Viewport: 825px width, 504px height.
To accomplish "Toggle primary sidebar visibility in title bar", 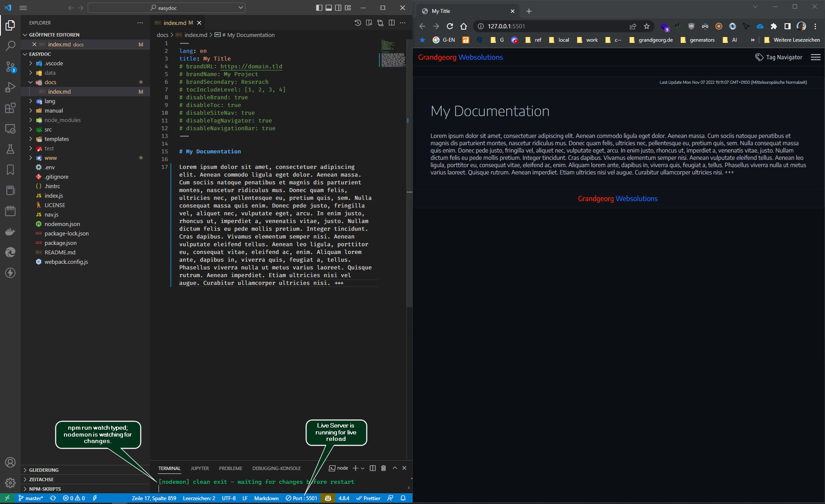I will click(319, 8).
